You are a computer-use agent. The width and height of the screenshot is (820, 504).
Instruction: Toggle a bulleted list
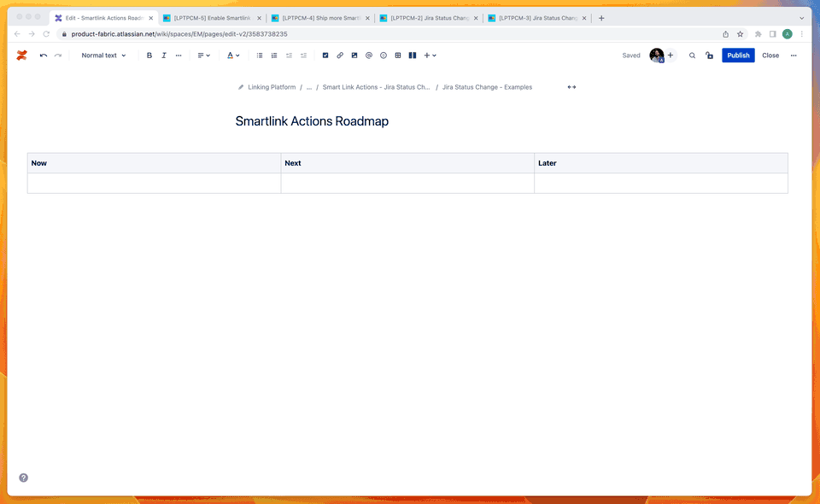pyautogui.click(x=259, y=55)
